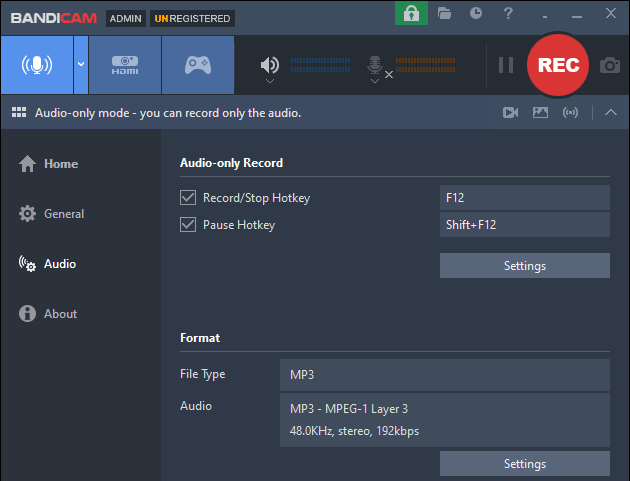
Task: Close the Bandicam window
Action: pyautogui.click(x=611, y=13)
